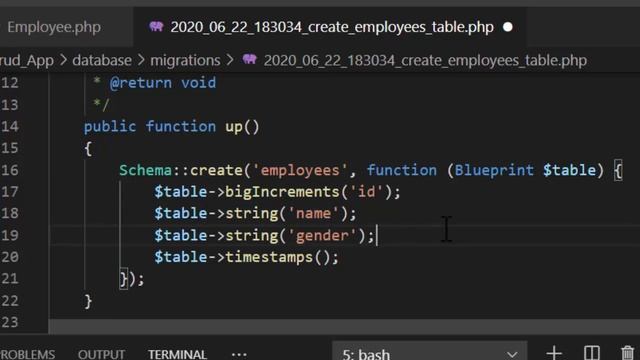Click the timestamps() call on line 20
The image size is (640, 360).
tap(281, 257)
